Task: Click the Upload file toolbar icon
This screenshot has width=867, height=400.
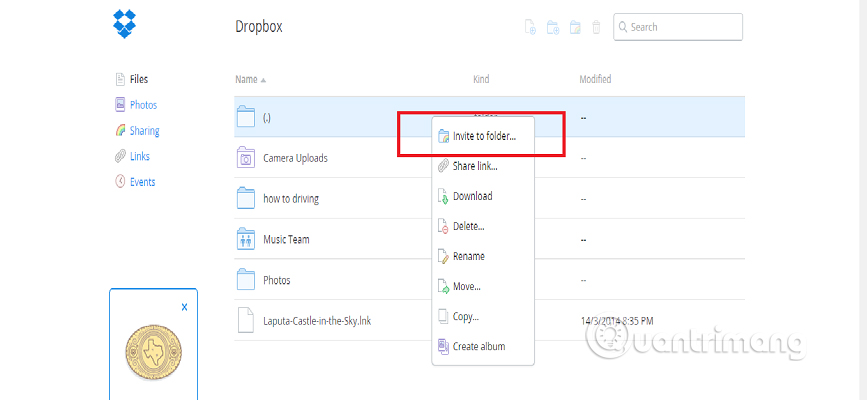Action: click(530, 27)
